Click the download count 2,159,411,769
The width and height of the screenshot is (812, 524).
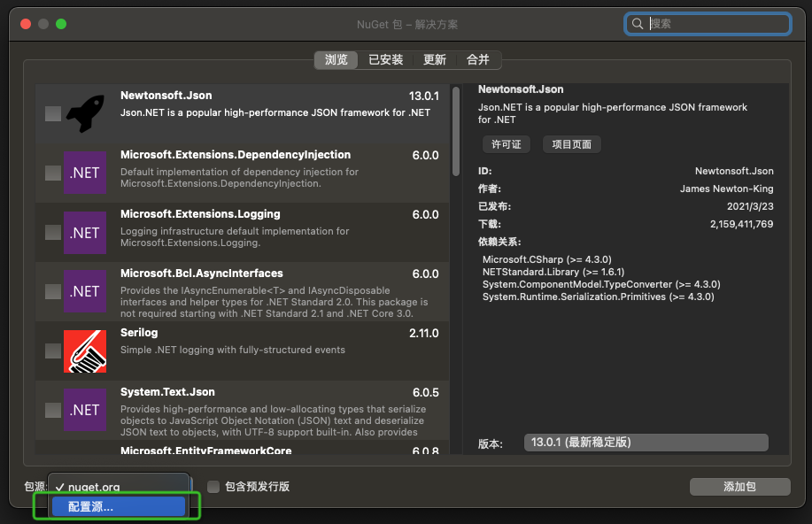coord(741,224)
